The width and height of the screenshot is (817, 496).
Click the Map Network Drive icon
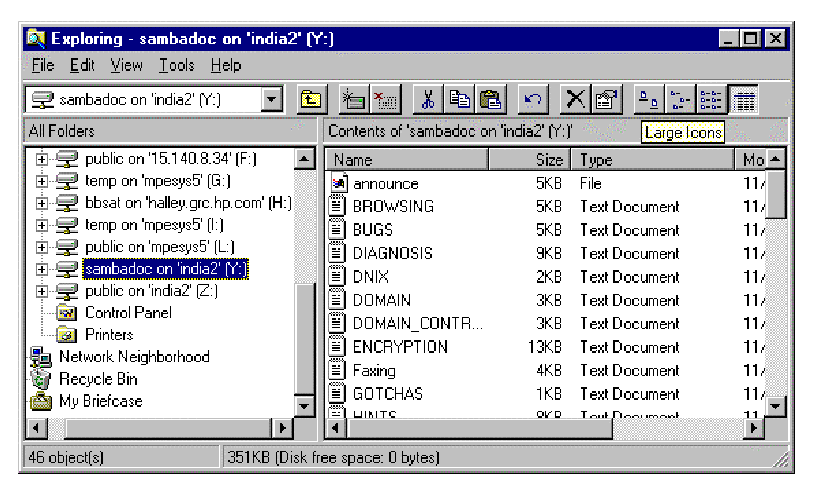pyautogui.click(x=353, y=99)
